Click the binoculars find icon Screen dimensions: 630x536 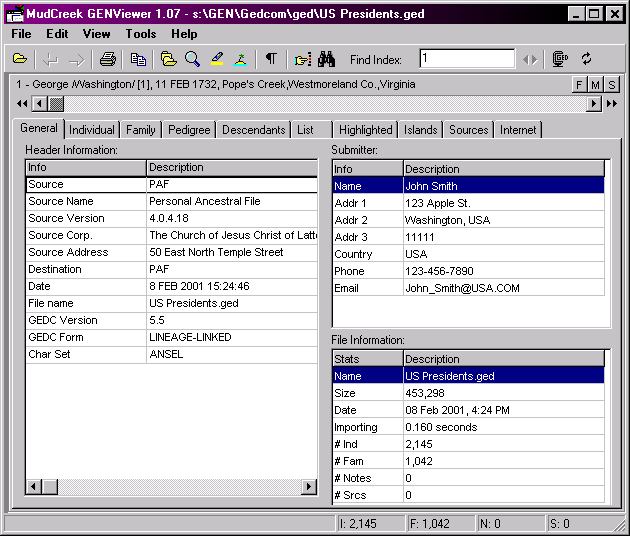click(x=327, y=59)
